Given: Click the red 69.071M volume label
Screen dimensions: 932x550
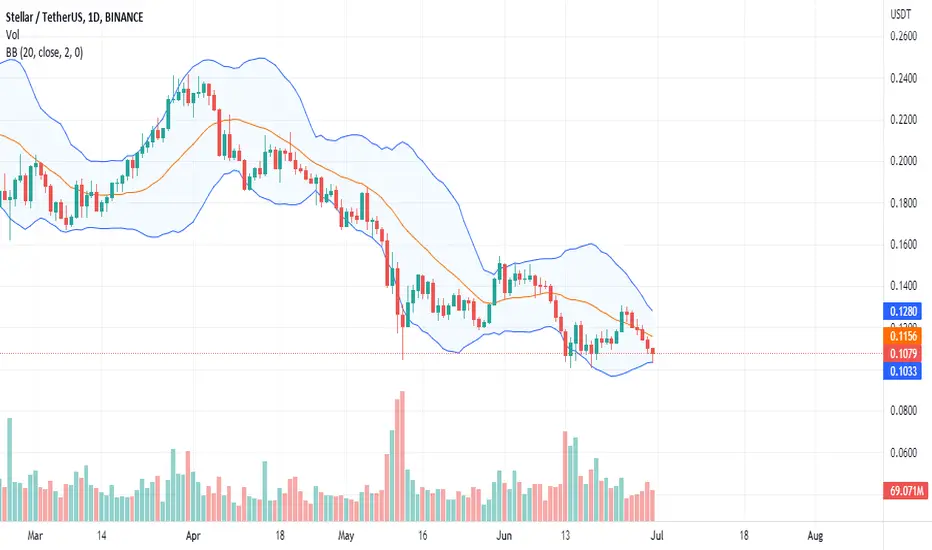Looking at the screenshot, I should tap(905, 491).
